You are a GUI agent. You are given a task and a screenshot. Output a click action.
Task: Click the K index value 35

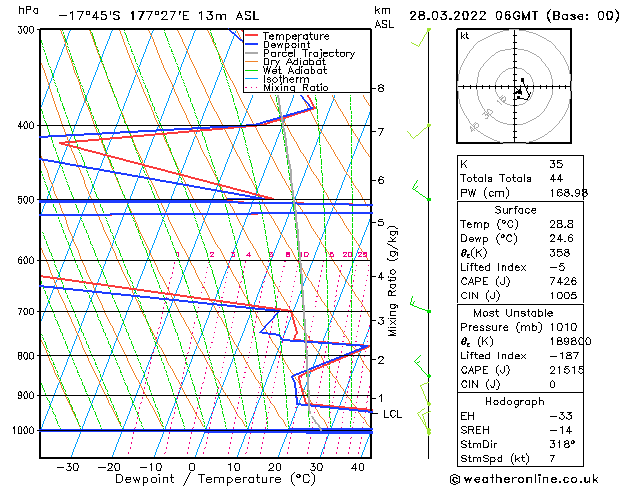pos(556,164)
